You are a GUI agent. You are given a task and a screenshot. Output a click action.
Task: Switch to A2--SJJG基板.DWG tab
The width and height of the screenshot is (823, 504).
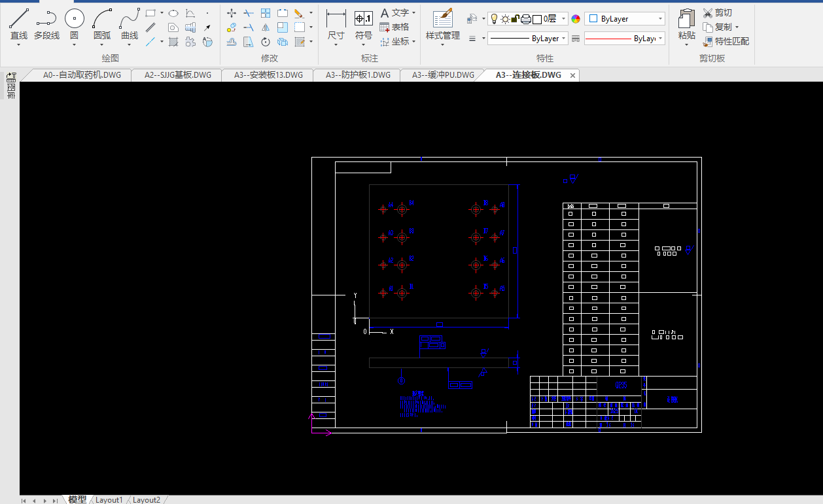pos(178,75)
